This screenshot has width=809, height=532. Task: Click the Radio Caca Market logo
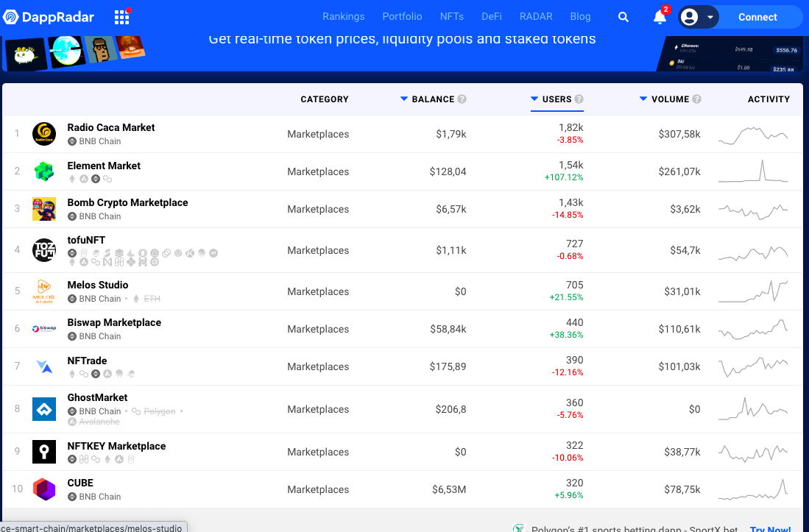coord(44,134)
